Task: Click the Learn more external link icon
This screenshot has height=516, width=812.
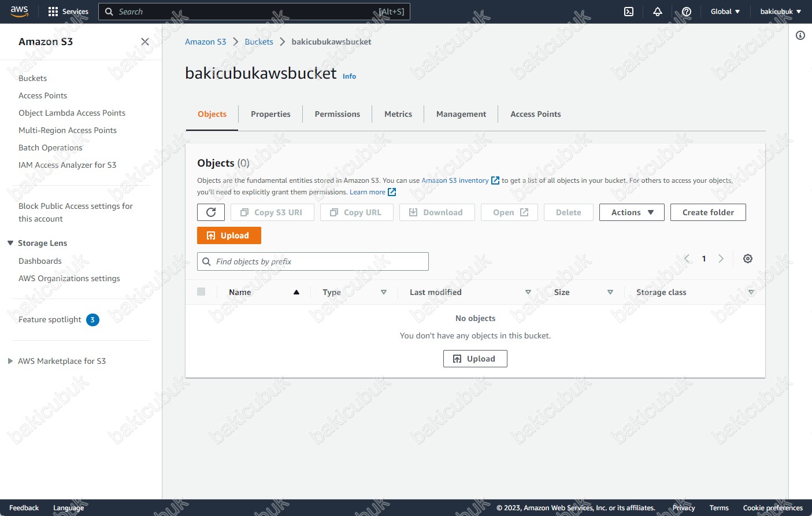Action: tap(392, 192)
